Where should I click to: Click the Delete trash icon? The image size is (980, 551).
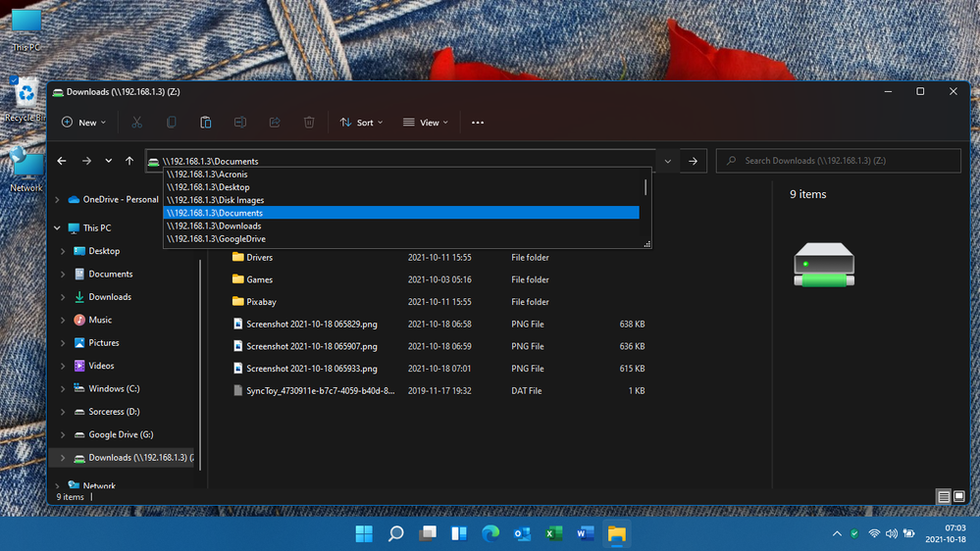(x=309, y=123)
